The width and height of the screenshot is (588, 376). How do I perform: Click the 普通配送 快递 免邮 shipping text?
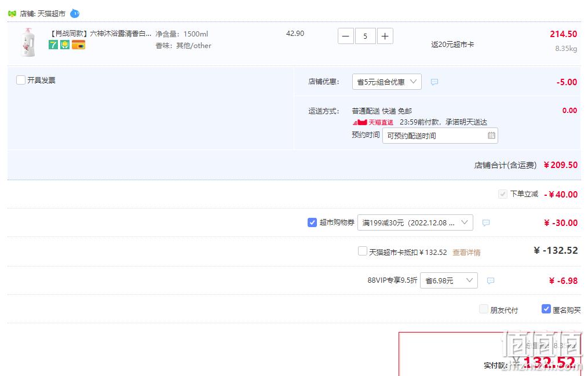[x=382, y=111]
